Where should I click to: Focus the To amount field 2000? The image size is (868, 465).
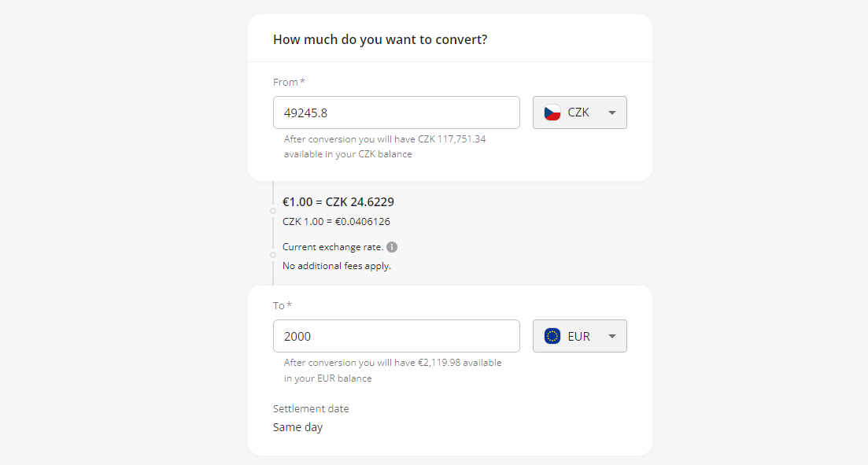point(397,336)
